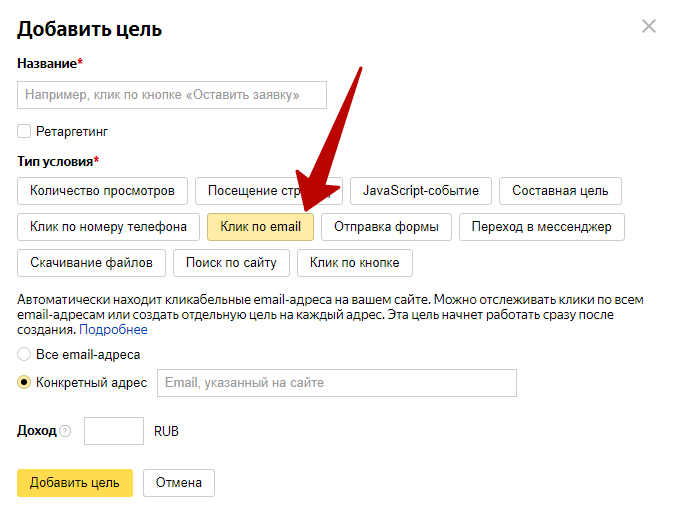Choose Отправка формы condition type

pos(386,227)
